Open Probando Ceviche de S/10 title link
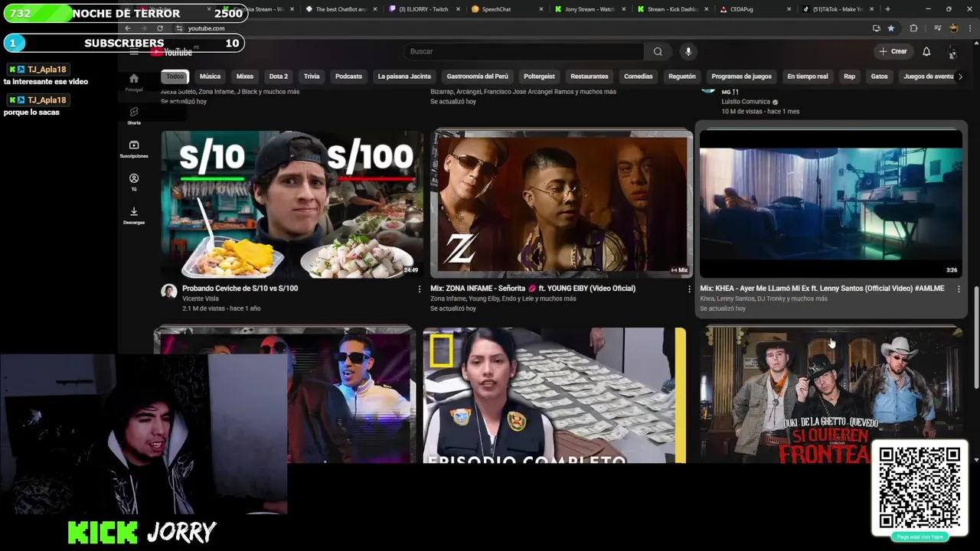 click(x=240, y=289)
